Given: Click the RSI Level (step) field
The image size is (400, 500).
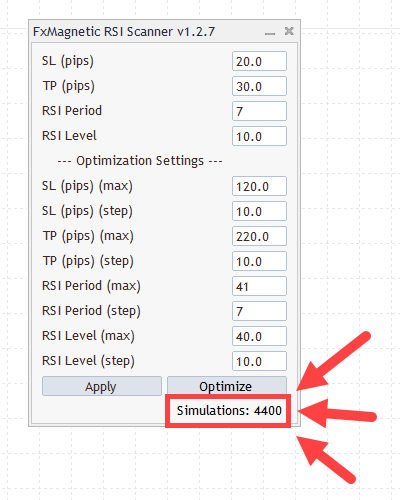Looking at the screenshot, I should 259,361.
